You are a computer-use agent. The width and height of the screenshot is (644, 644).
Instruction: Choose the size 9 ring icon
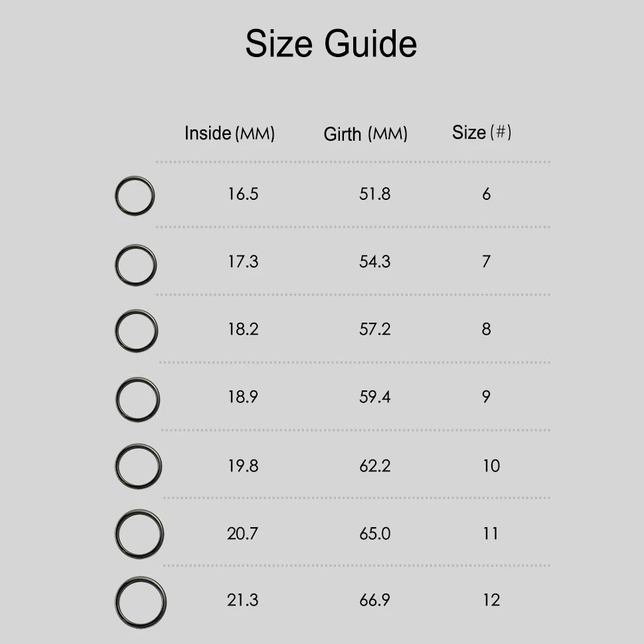137,400
